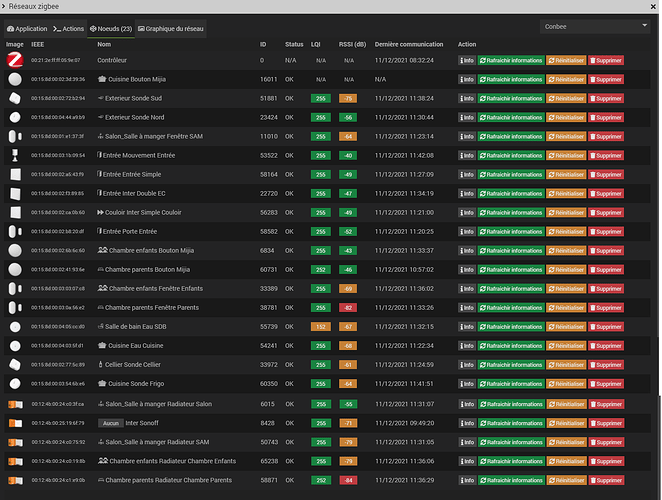662x500 pixels.
Task: Click the Entrée Mouvement motion sensor image
Action: point(15,155)
